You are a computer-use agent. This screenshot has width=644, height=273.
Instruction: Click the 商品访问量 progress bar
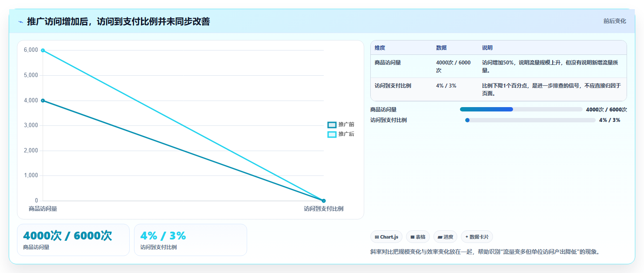(521, 109)
